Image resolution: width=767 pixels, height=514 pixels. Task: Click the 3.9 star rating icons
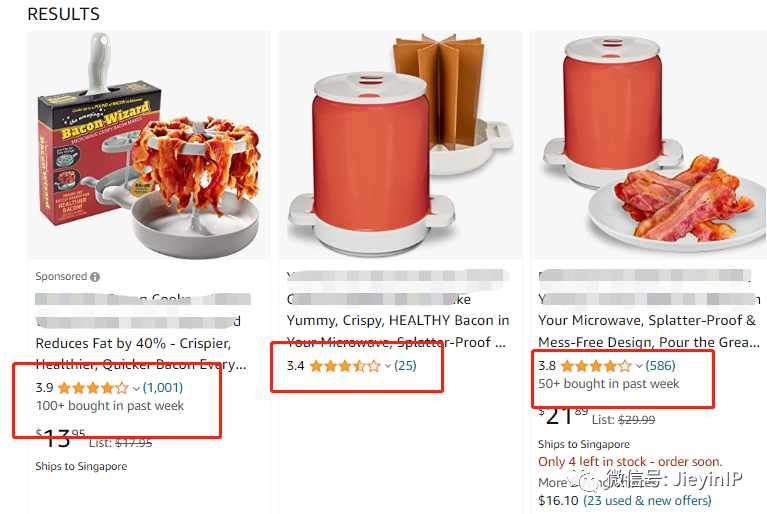[93, 388]
